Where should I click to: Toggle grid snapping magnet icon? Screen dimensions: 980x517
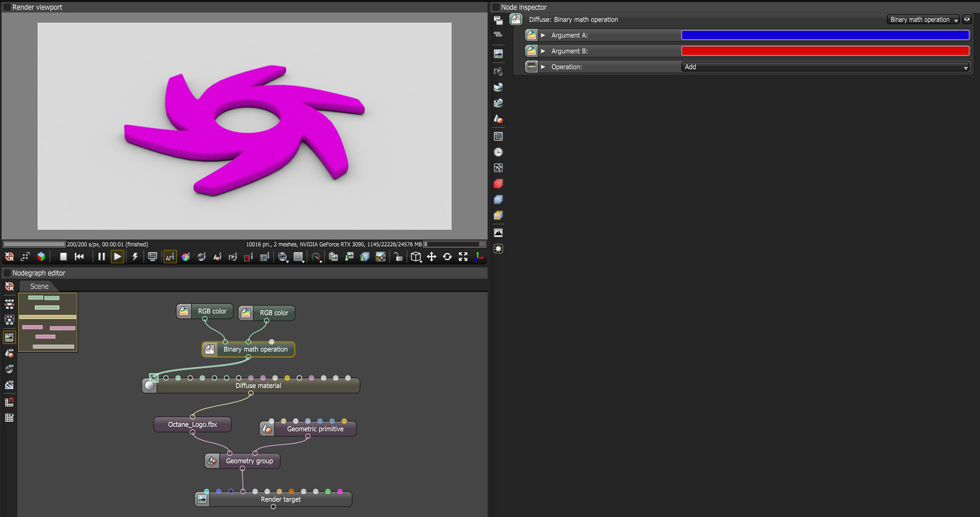tap(9, 402)
